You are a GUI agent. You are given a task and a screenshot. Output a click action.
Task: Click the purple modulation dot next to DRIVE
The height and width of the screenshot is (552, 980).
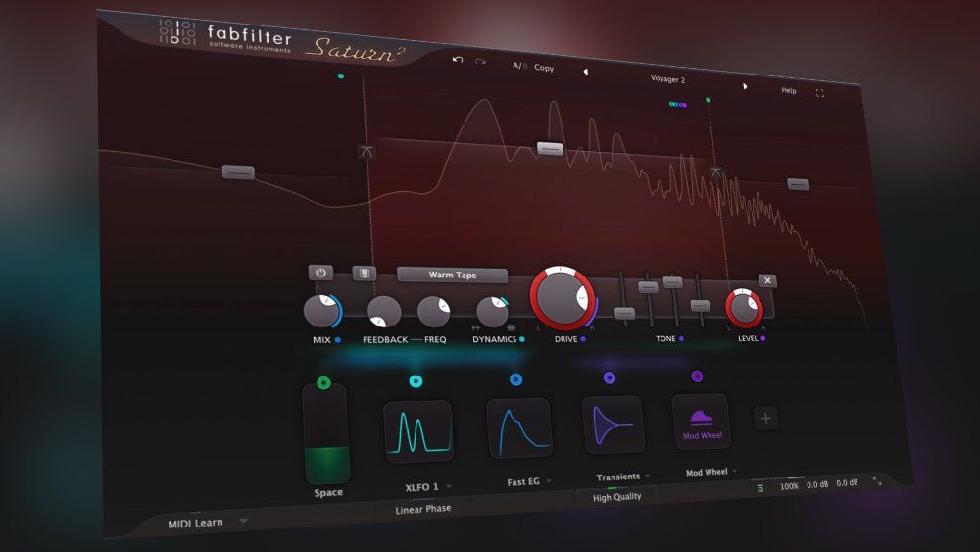click(583, 339)
